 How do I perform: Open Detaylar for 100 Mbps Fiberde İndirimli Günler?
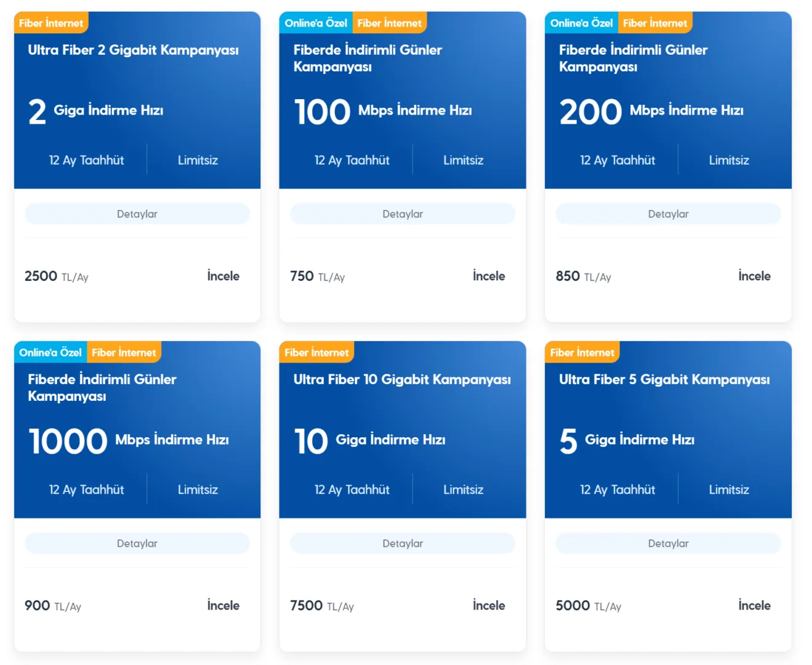pyautogui.click(x=403, y=214)
